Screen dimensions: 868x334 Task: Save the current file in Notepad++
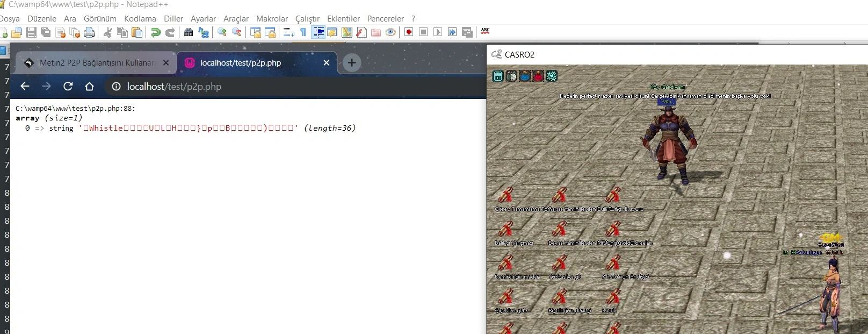31,32
